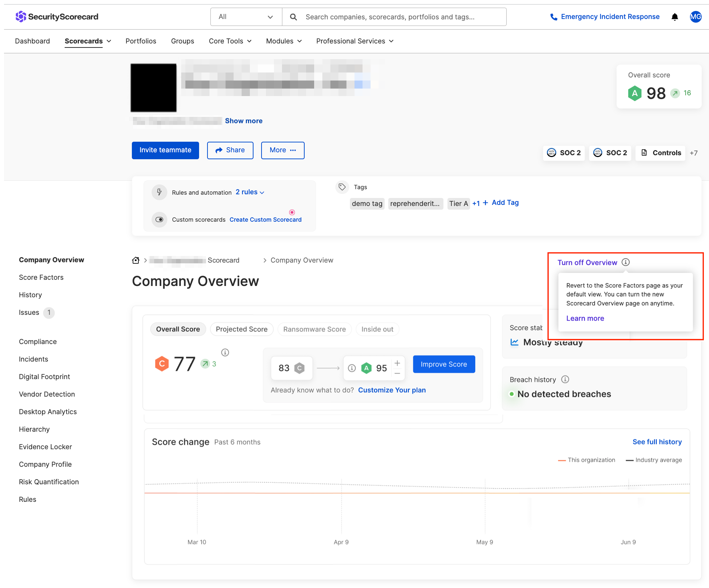Viewport: 709px width, 588px height.
Task: Open the MG user avatar menu
Action: 695,16
